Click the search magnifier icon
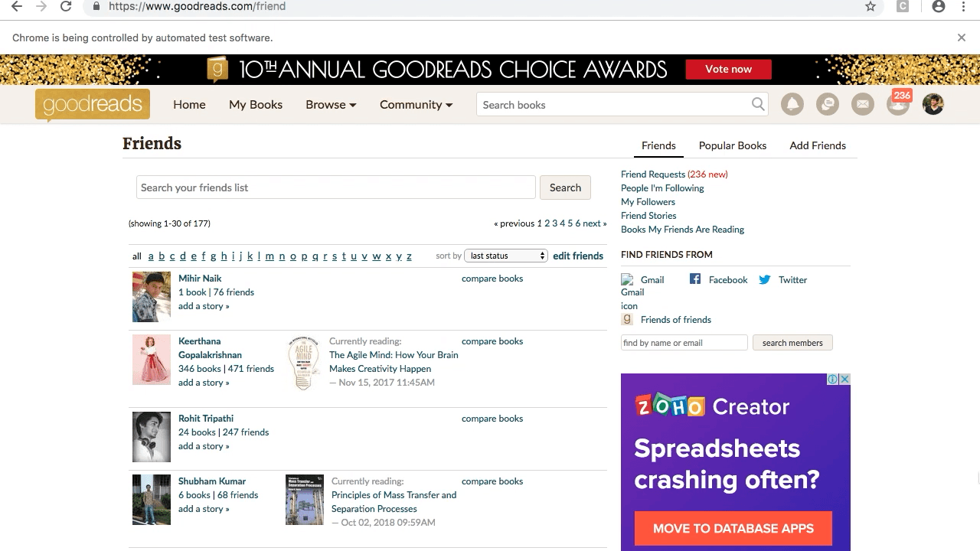Image resolution: width=980 pixels, height=551 pixels. [x=758, y=104]
